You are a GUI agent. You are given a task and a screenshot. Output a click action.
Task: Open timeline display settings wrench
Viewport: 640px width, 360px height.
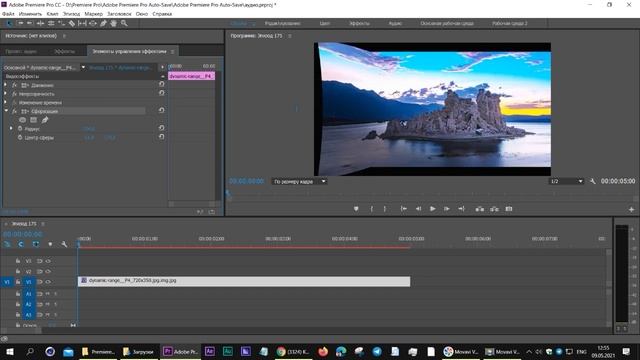coord(64,244)
